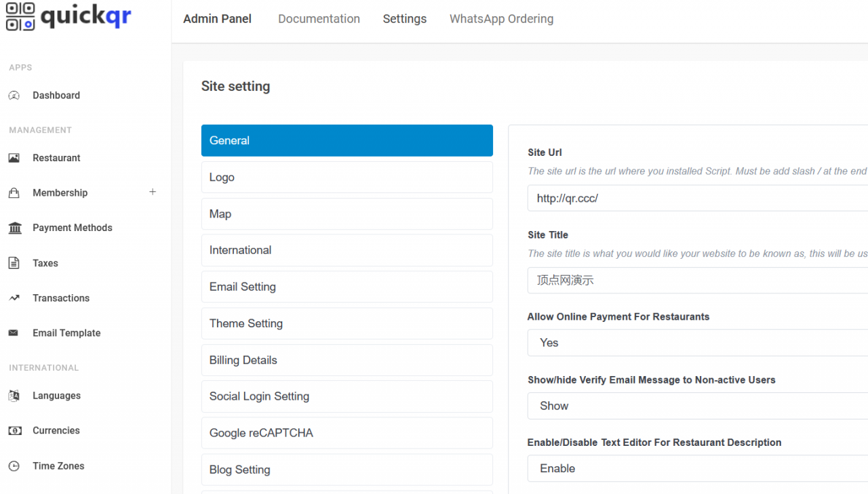
Task: Open Show/hide Verify Email Message dropdown
Action: click(x=698, y=406)
